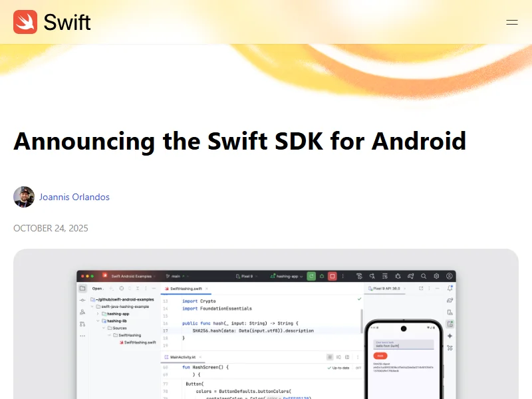Open the main branch dropdown

[x=173, y=276]
